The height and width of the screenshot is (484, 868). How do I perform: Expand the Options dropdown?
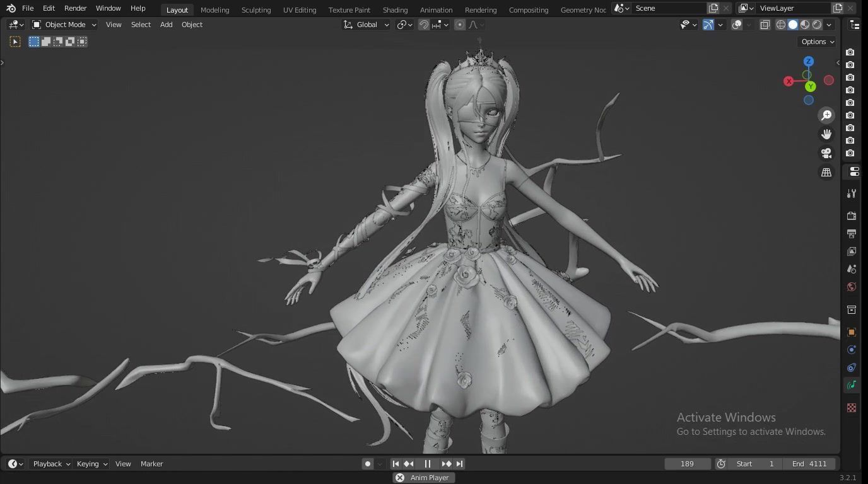click(818, 42)
